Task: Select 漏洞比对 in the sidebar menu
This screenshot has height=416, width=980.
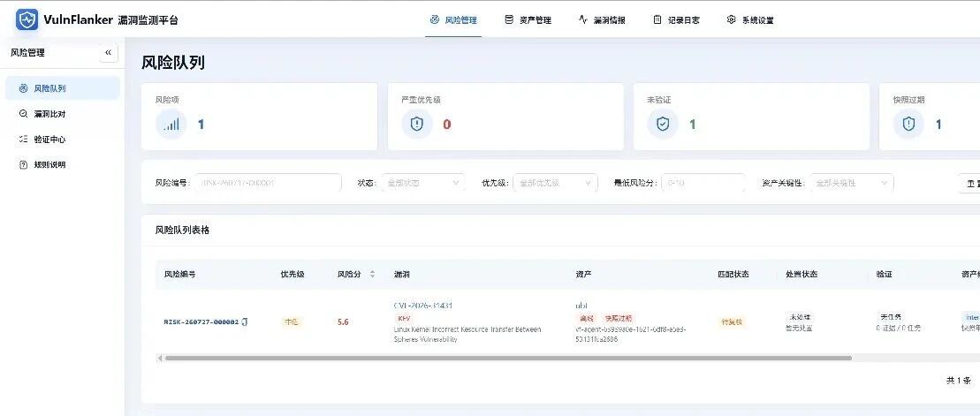Action: pyautogui.click(x=63, y=114)
